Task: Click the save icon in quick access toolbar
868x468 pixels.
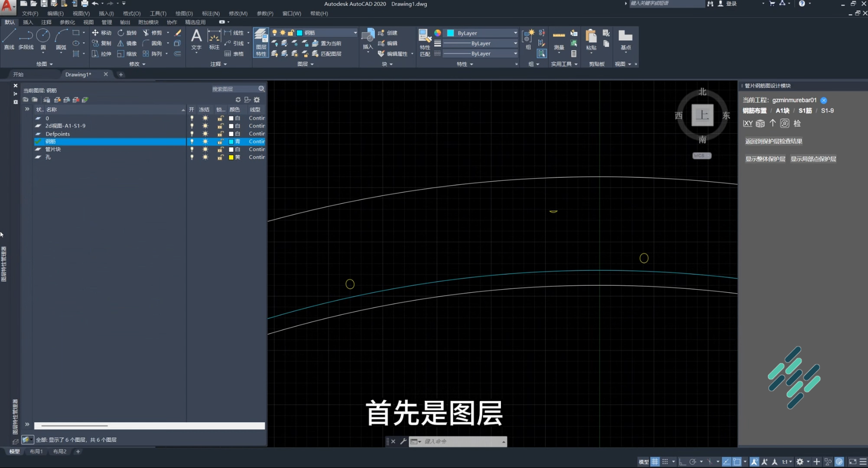Action: (x=44, y=4)
